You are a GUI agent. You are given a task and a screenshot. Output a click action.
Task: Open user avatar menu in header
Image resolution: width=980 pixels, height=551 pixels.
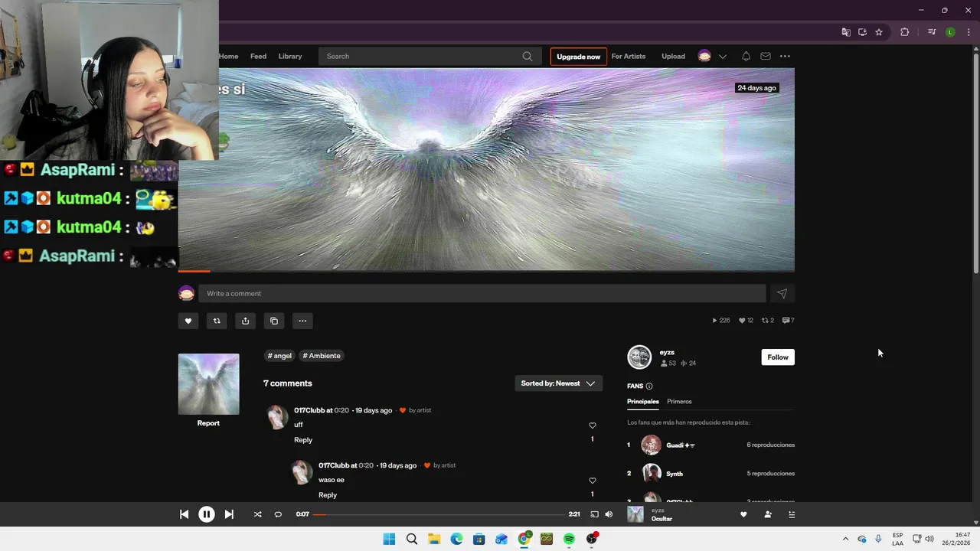click(x=704, y=56)
